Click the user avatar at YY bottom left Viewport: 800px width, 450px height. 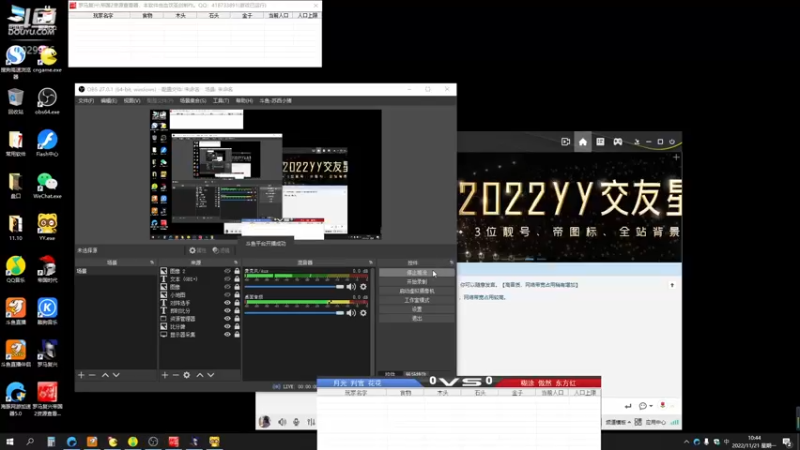click(264, 422)
